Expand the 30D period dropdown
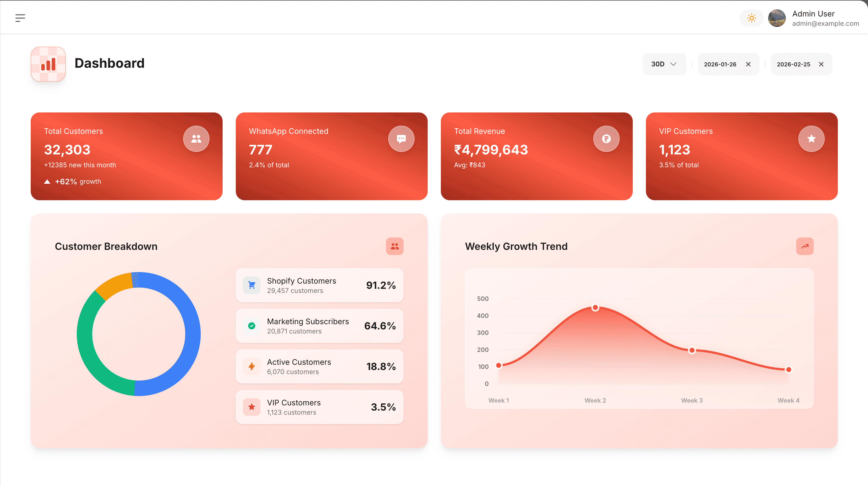Viewport: 868px width, 486px height. point(664,64)
